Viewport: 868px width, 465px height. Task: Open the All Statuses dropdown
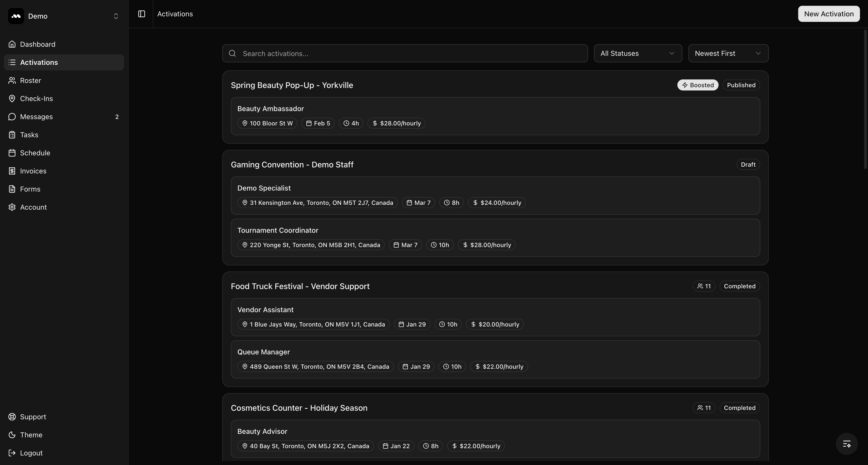[638, 53]
